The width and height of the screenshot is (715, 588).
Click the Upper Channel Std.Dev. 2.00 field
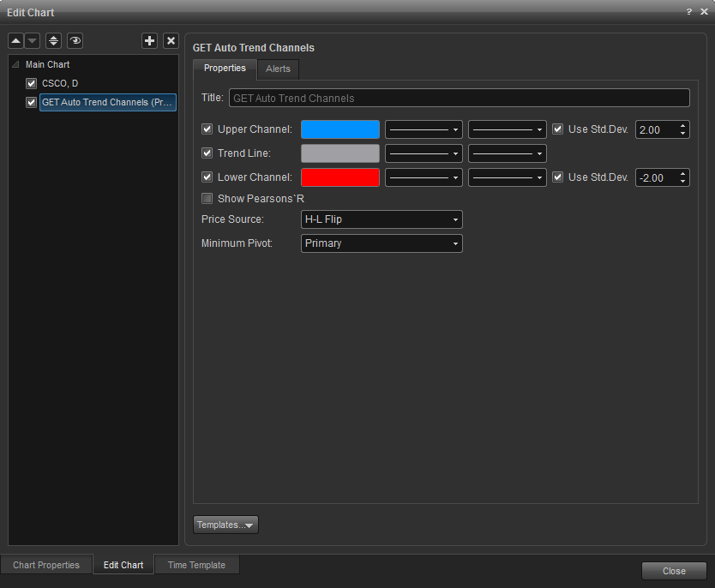(657, 129)
